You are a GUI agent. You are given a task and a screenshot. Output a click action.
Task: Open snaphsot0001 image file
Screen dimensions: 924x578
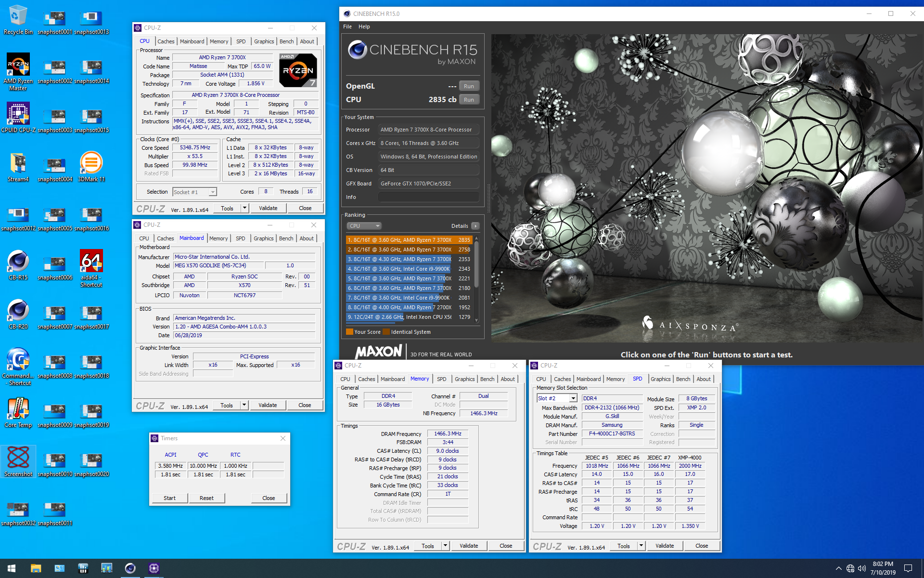55,22
